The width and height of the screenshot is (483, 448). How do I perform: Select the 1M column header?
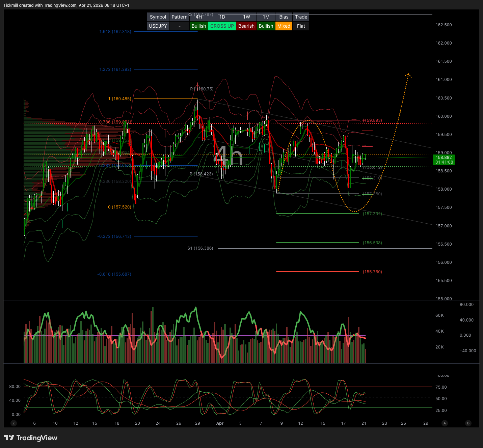266,17
